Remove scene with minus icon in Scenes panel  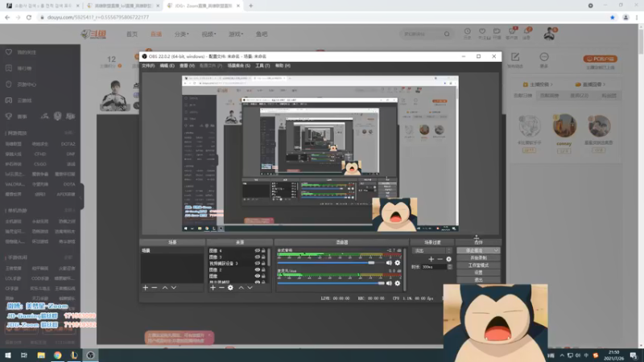pyautogui.click(x=155, y=288)
